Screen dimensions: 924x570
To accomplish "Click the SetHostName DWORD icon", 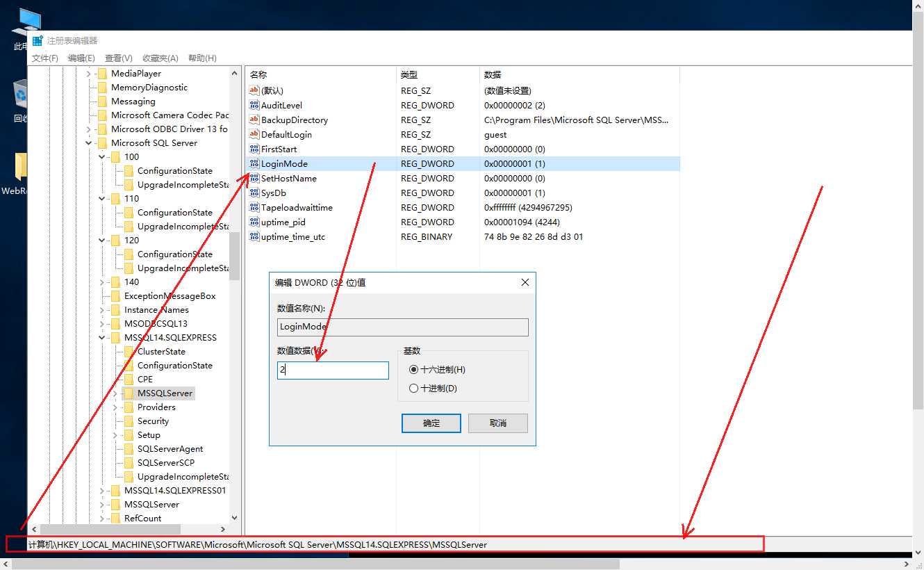I will click(254, 178).
